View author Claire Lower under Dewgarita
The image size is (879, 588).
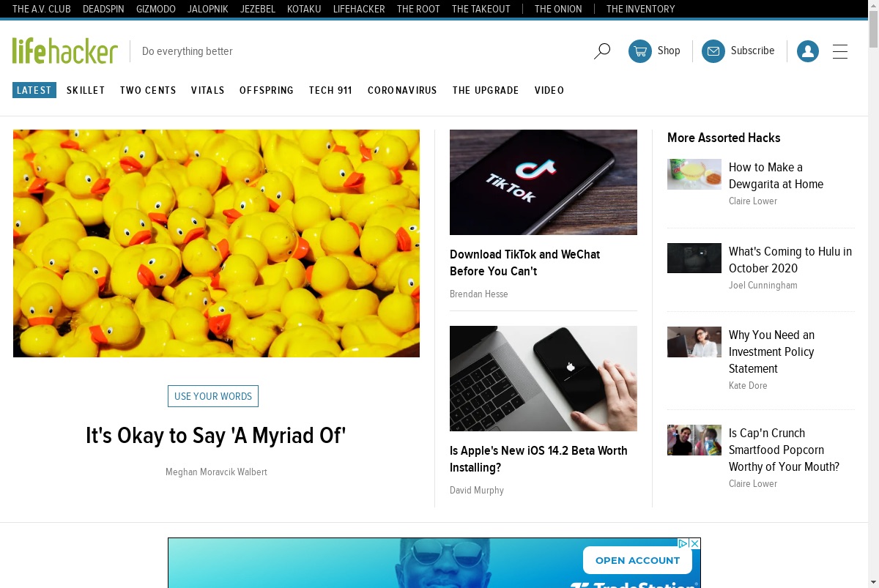[x=753, y=201]
